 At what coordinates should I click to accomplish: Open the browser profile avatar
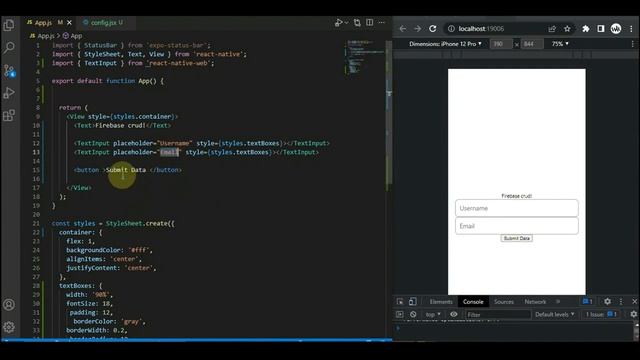tap(616, 29)
